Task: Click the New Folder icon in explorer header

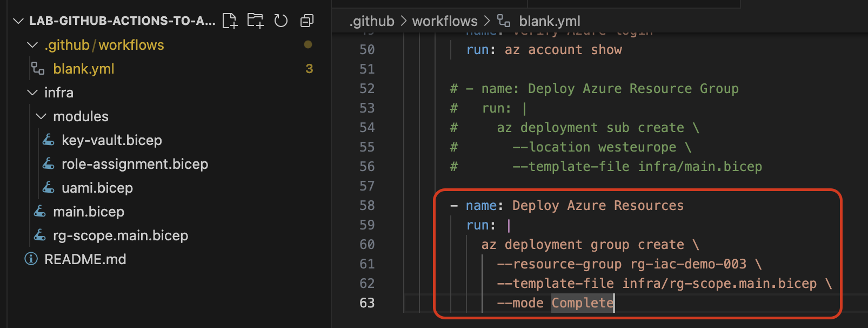Action: coord(255,21)
